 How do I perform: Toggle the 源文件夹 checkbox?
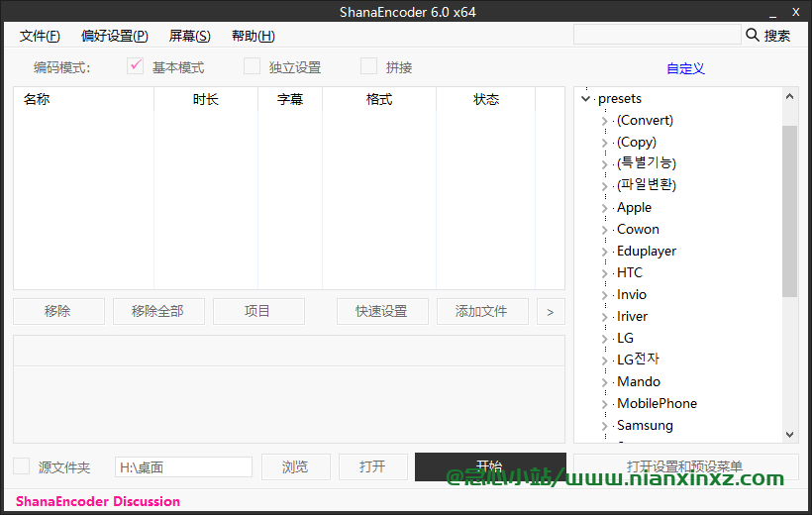[21, 466]
